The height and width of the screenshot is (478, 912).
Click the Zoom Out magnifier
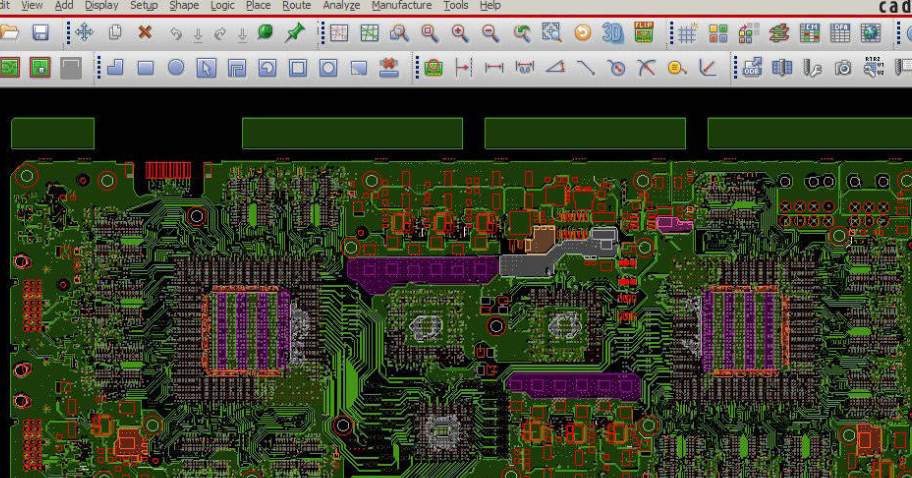click(x=491, y=33)
